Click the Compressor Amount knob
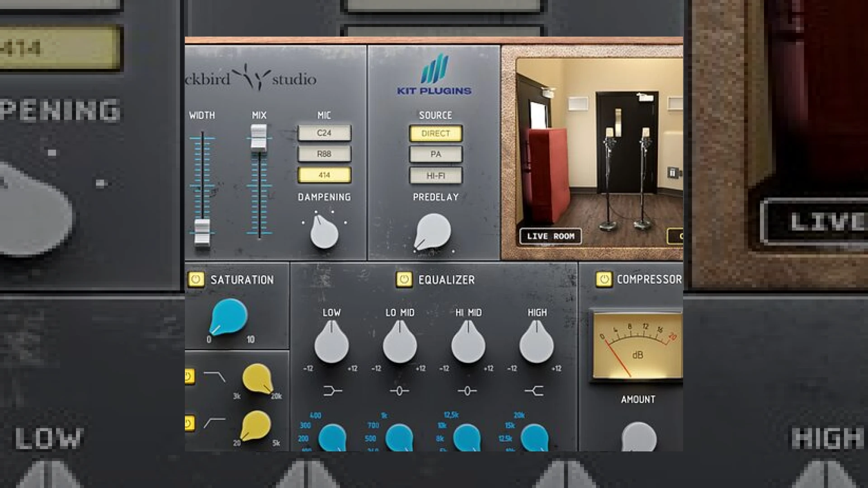 click(x=639, y=436)
